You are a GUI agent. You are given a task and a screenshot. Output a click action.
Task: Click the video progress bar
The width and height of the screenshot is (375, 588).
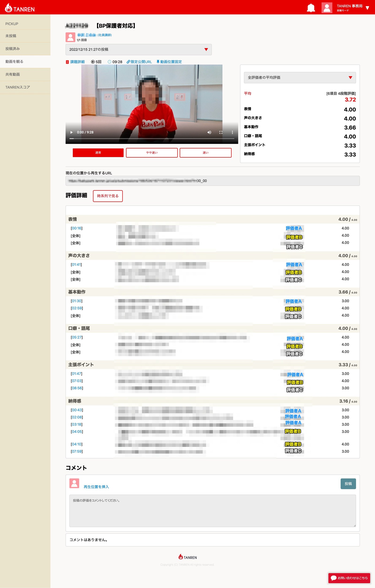click(152, 138)
